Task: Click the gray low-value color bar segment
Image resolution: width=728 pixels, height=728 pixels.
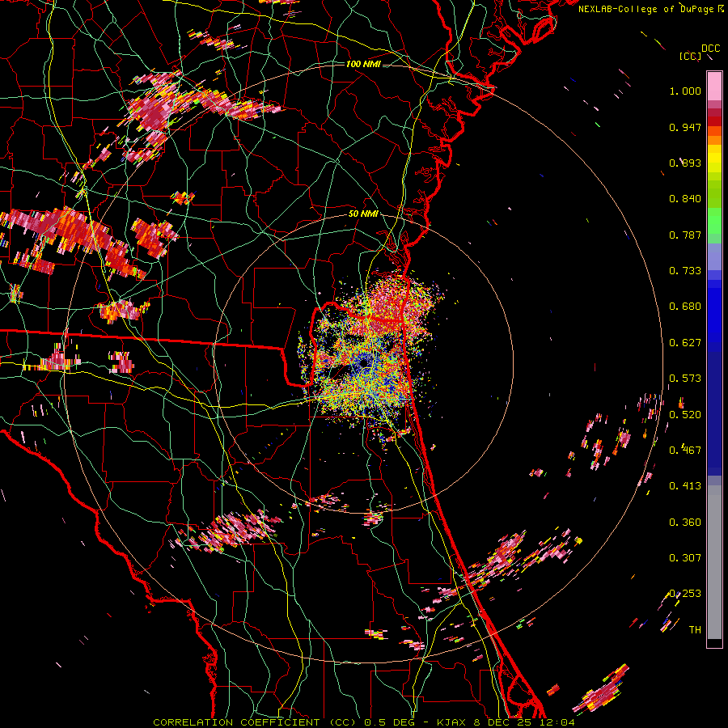Action: coord(714,562)
